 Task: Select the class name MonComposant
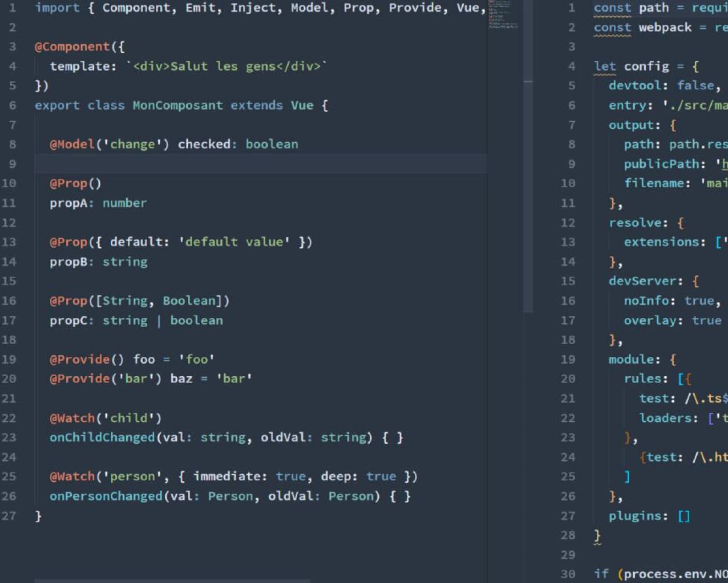179,105
